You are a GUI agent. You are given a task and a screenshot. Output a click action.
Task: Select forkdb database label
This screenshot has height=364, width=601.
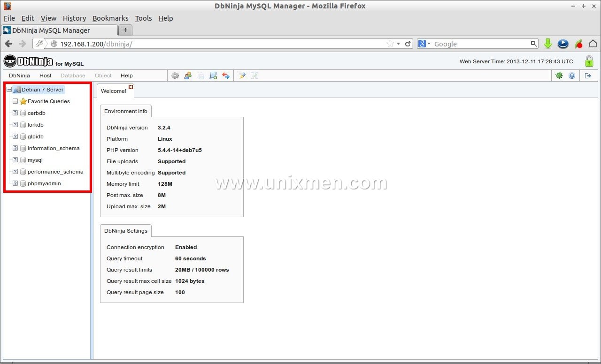[x=36, y=125]
